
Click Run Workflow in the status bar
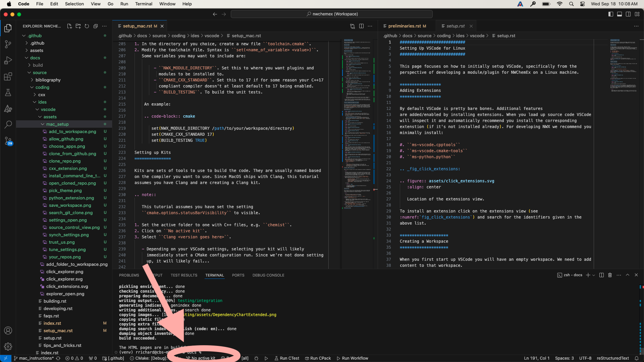point(352,358)
